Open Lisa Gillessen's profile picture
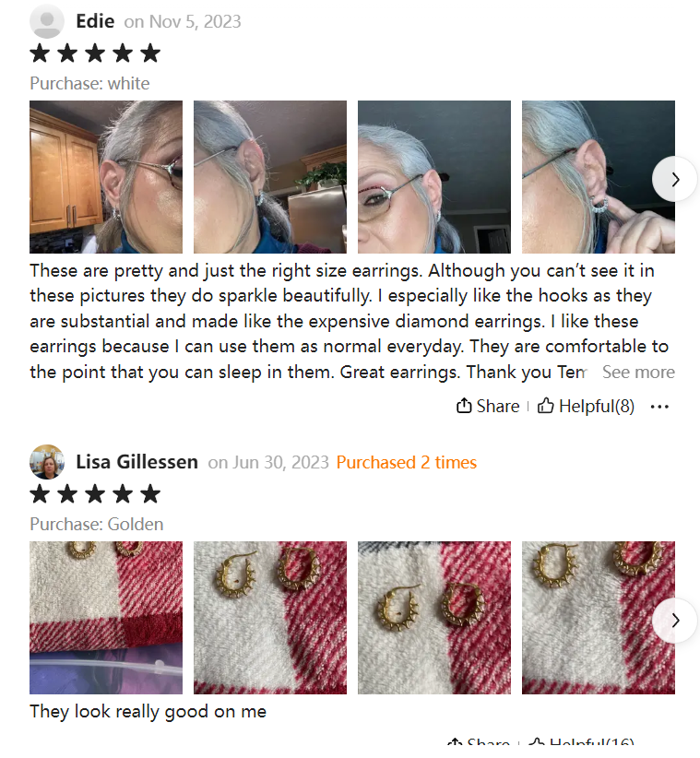Viewport: 700px width, 758px height. coord(47,462)
